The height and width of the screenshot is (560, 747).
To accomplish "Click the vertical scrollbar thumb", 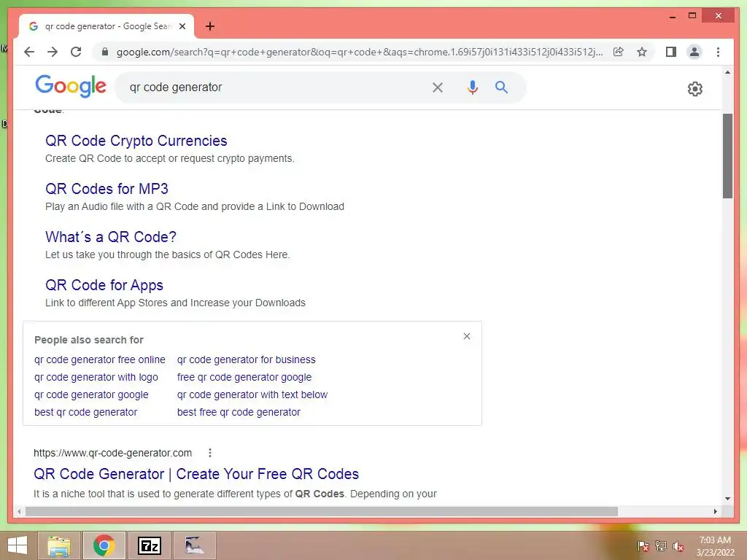I will pos(727,156).
